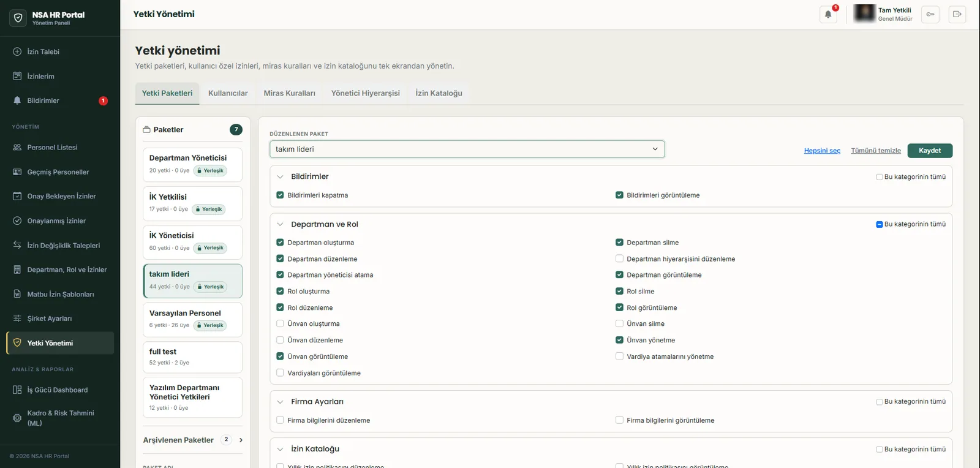The width and height of the screenshot is (980, 468).
Task: Click the Geçmiş Personeller icon
Action: [17, 172]
